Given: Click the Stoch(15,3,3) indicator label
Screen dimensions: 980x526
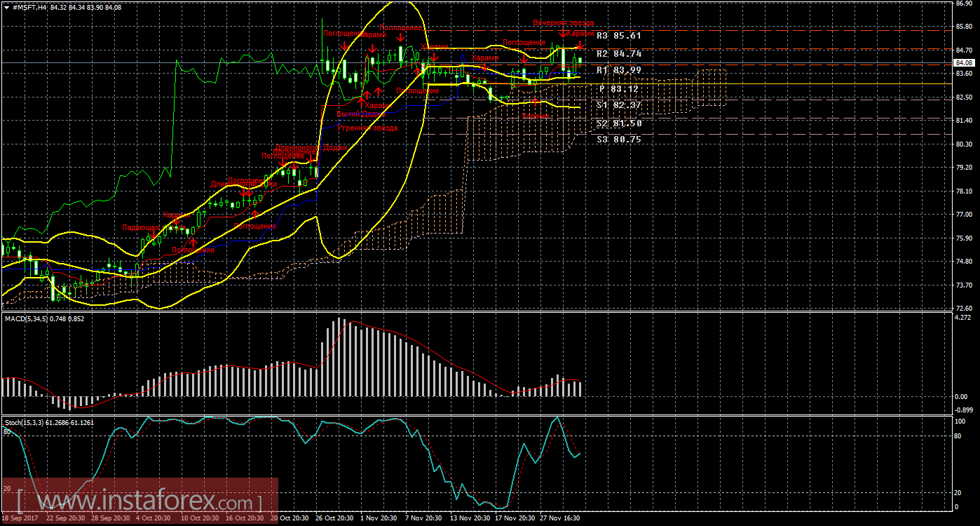Looking at the screenshot, I should tap(48, 422).
